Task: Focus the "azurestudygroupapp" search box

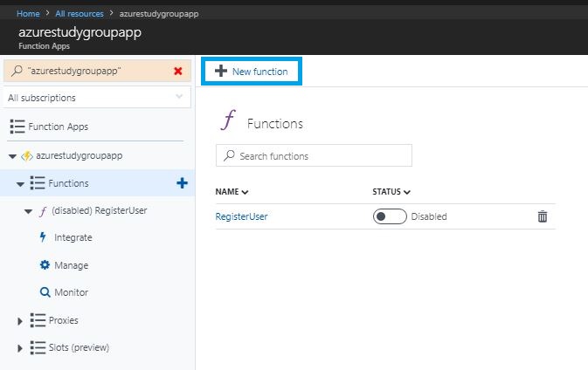Action: click(97, 71)
